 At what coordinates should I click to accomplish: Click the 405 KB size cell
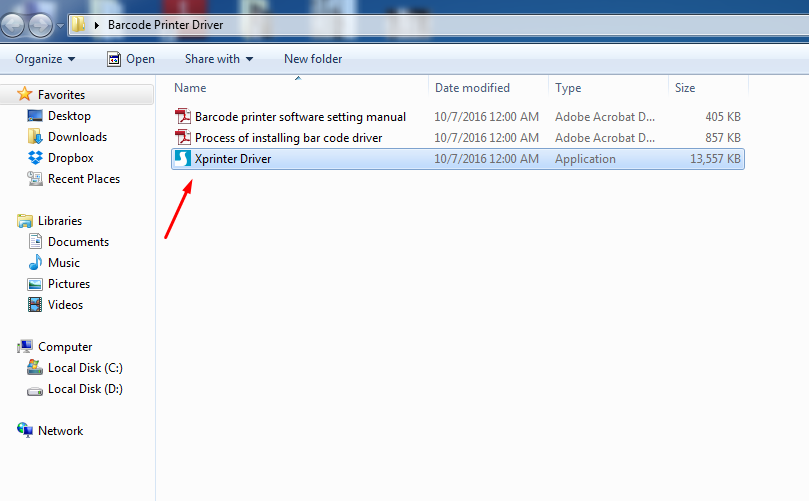[723, 117]
